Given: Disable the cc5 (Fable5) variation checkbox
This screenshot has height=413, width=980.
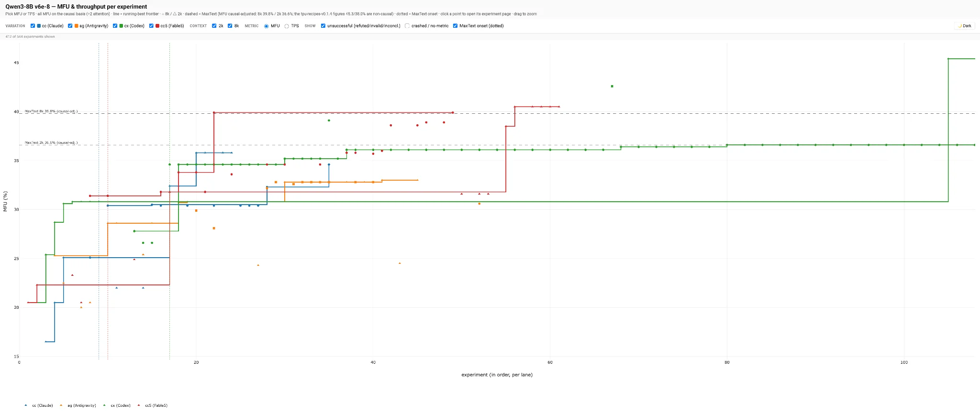Looking at the screenshot, I should (151, 26).
